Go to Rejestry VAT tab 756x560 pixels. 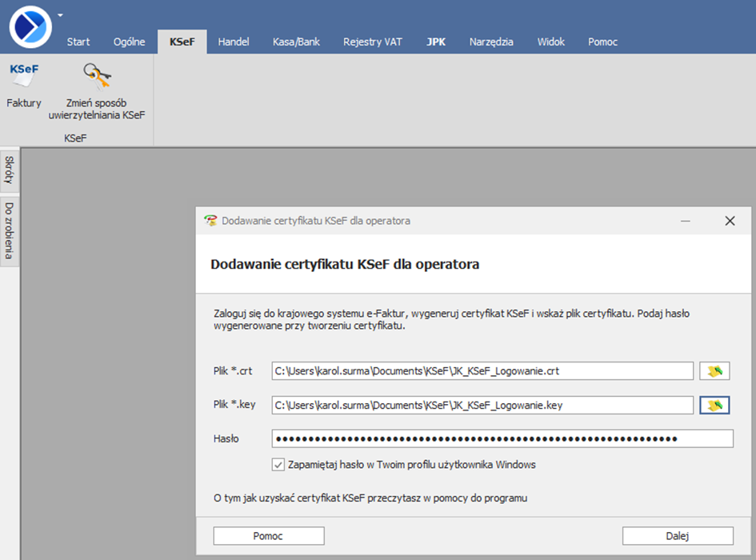coord(373,42)
